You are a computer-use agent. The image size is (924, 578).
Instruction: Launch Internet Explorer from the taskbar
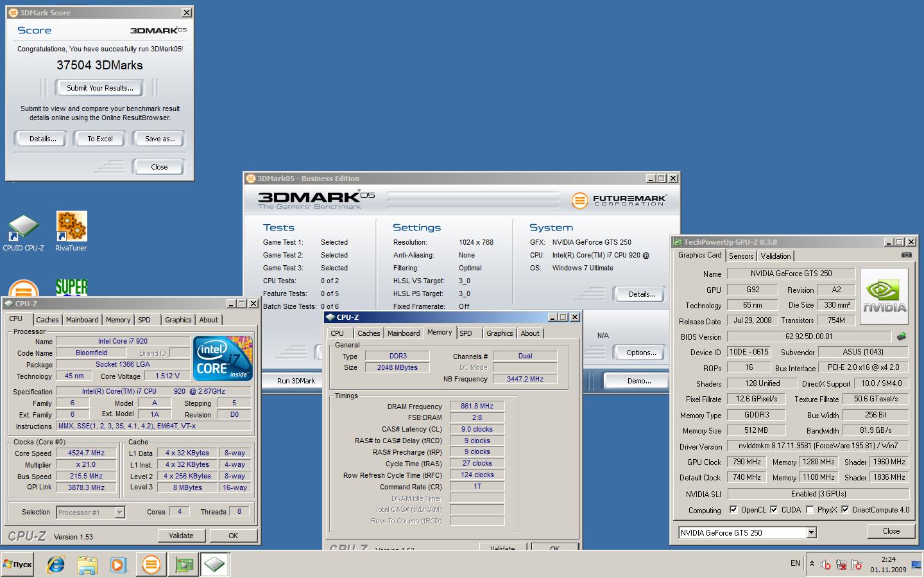click(x=56, y=565)
